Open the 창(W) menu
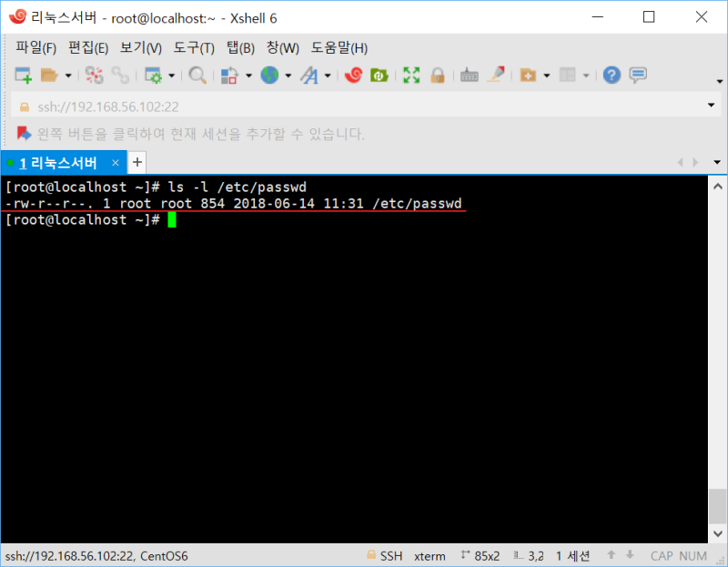Screen dimensions: 728x567 point(282,48)
